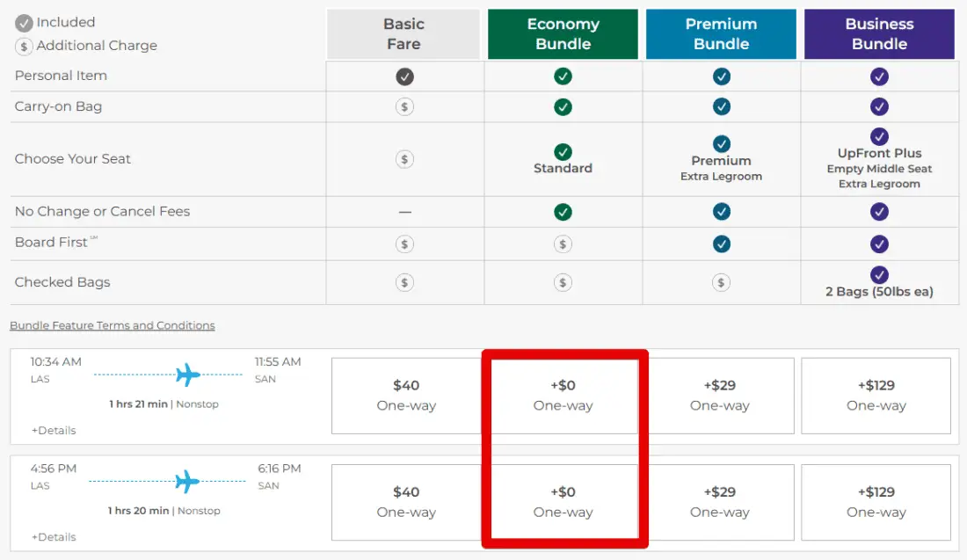Choose $40 Basic Fare for the 10:34 AM flight

tap(406, 396)
